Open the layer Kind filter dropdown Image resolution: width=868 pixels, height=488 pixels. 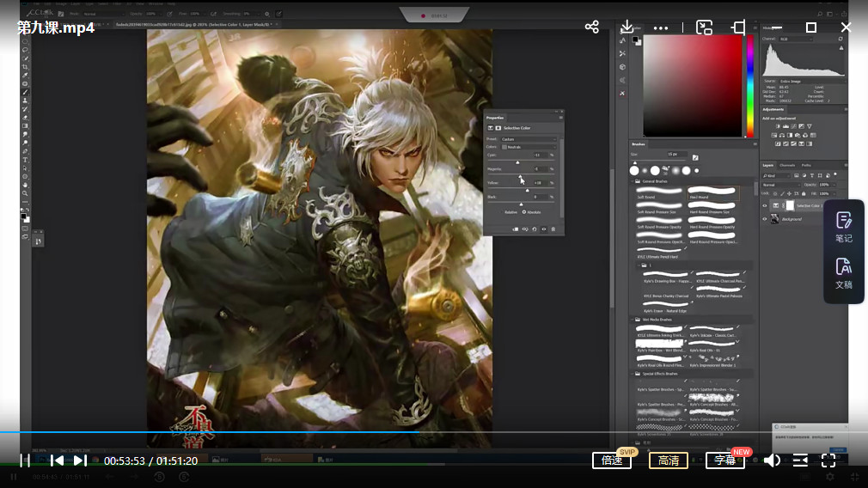(x=777, y=175)
